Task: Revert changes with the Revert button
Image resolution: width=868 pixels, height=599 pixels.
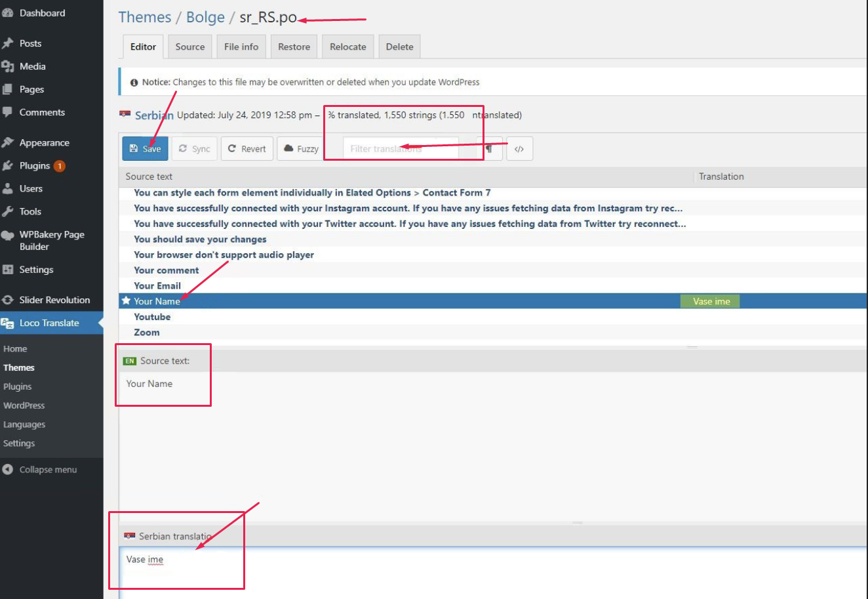Action: click(247, 149)
